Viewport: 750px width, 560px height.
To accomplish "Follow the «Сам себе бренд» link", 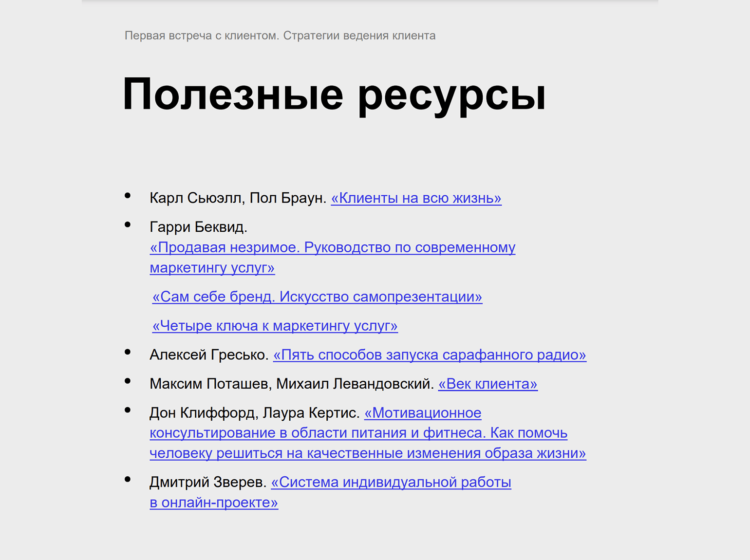I will pyautogui.click(x=317, y=297).
